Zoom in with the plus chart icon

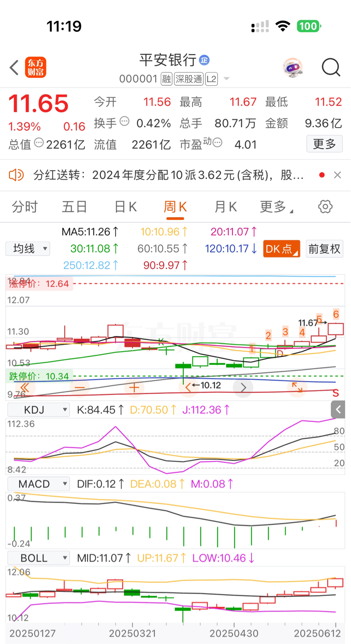tap(134, 388)
